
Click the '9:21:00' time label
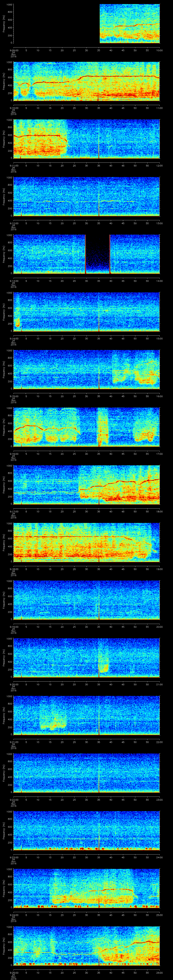point(14,742)
